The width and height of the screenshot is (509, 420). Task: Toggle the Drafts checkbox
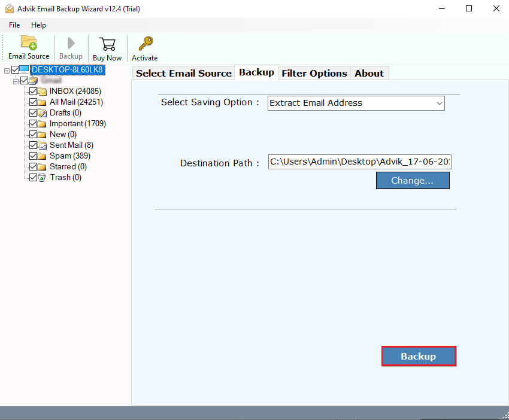tap(33, 113)
